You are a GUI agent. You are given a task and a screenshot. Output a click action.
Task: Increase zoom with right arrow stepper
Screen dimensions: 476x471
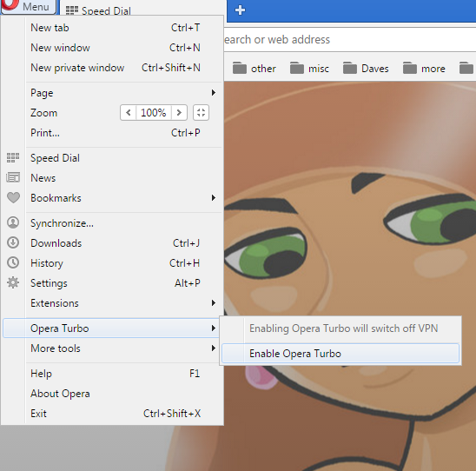pos(179,113)
